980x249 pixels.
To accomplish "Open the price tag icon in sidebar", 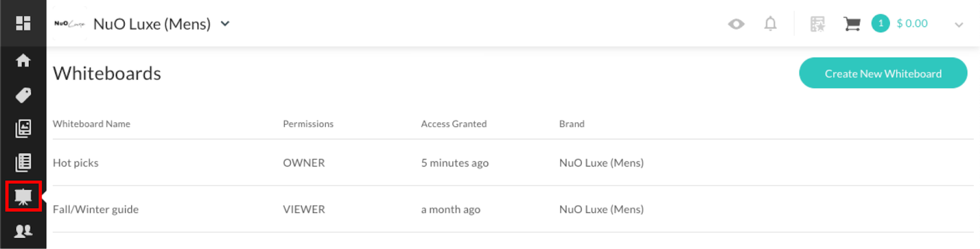I will pos(23,95).
